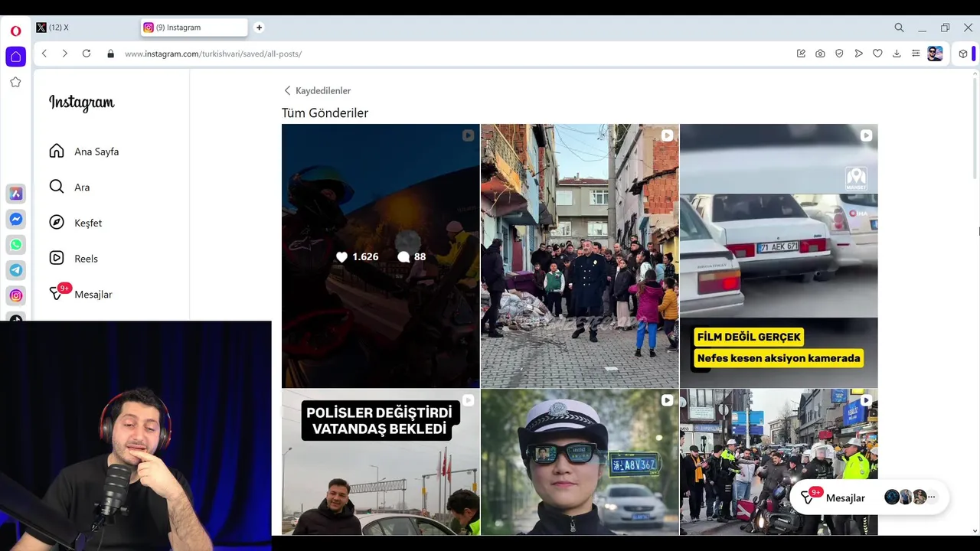Image resolution: width=980 pixels, height=551 pixels.
Task: Click the tab search magnifier icon
Action: 899,28
